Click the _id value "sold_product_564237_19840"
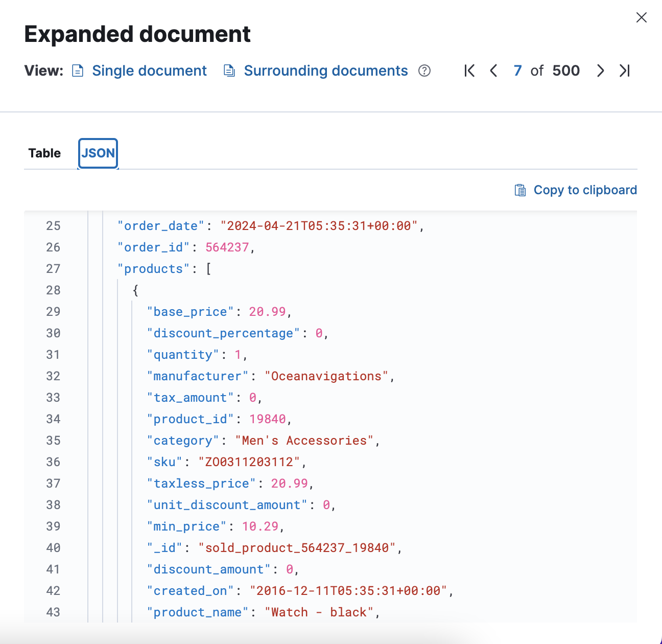Image resolution: width=662 pixels, height=644 pixels. point(297,548)
